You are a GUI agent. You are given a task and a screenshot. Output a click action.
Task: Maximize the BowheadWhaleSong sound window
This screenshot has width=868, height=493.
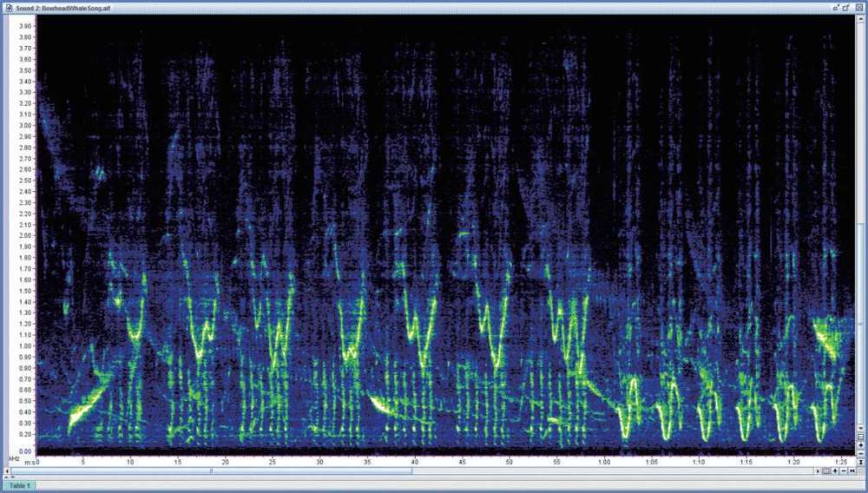[x=847, y=6]
